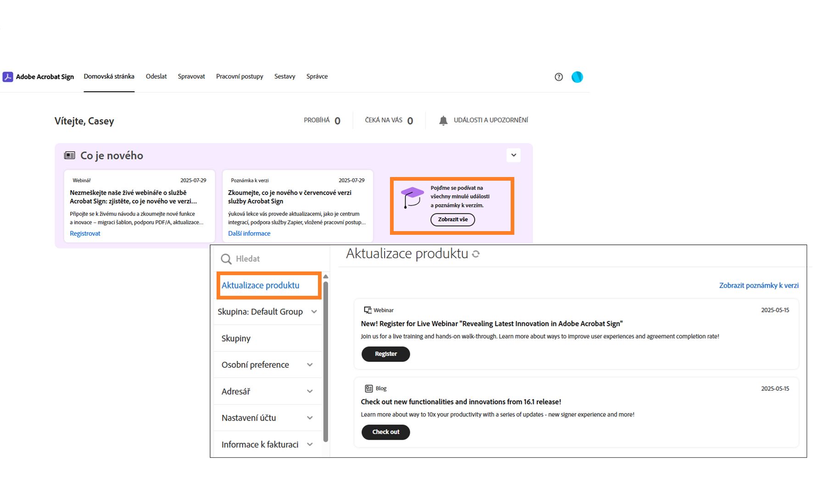Click the Registrovat link
The height and width of the screenshot is (504, 813).
(85, 234)
